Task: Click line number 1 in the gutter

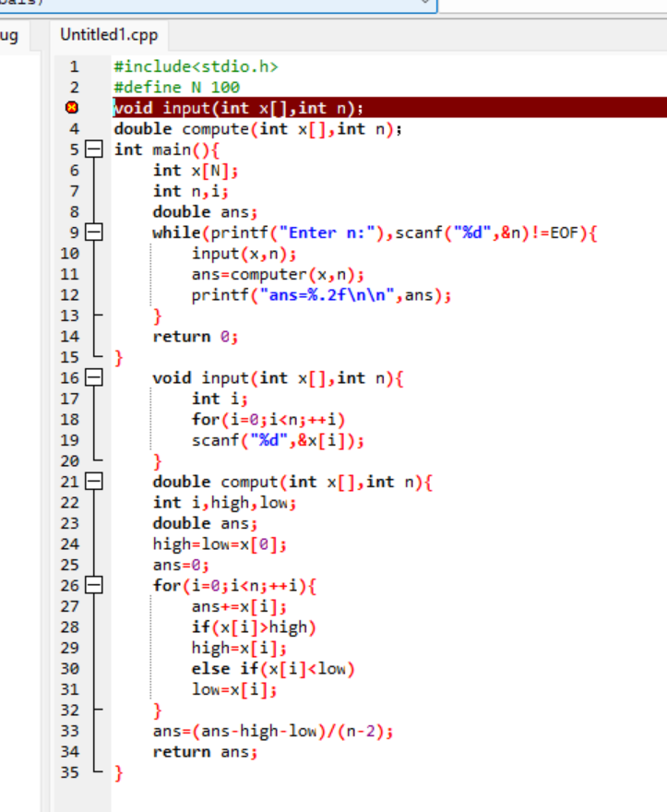Action: coord(75,66)
